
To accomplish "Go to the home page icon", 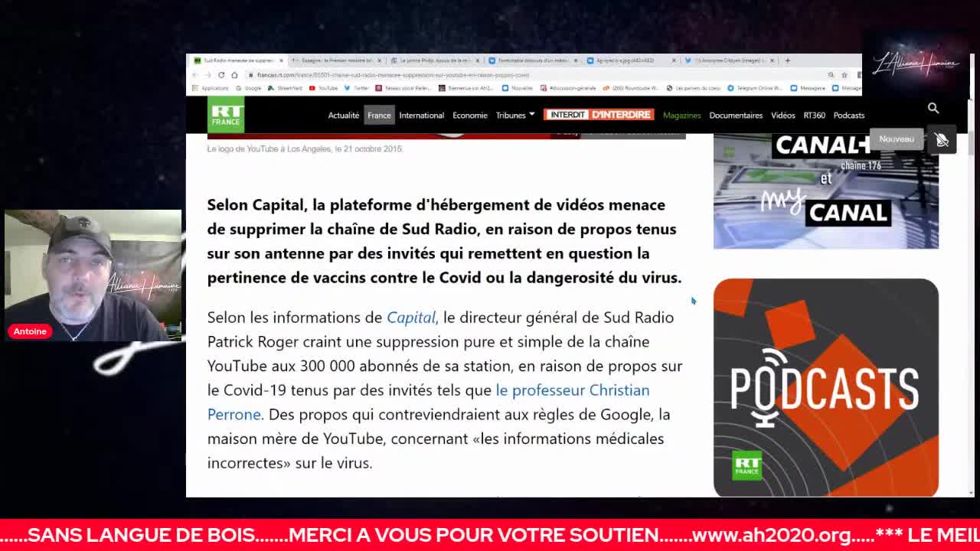I will click(x=234, y=75).
